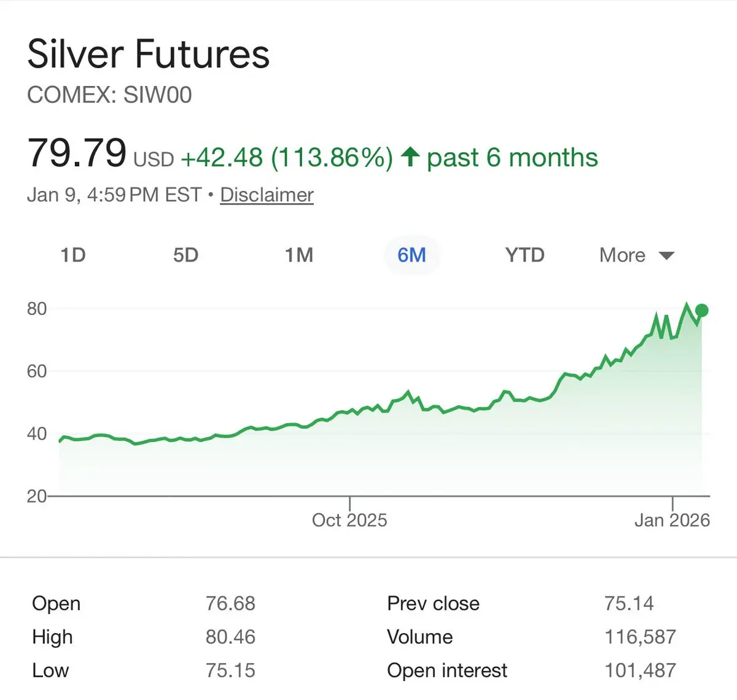
Task: Click the Prev close value 75.14
Action: point(629,603)
